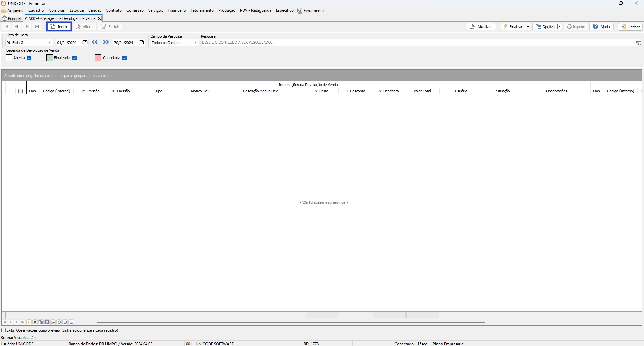
Task: Expand the Todos os Campos dropdown
Action: pyautogui.click(x=196, y=43)
